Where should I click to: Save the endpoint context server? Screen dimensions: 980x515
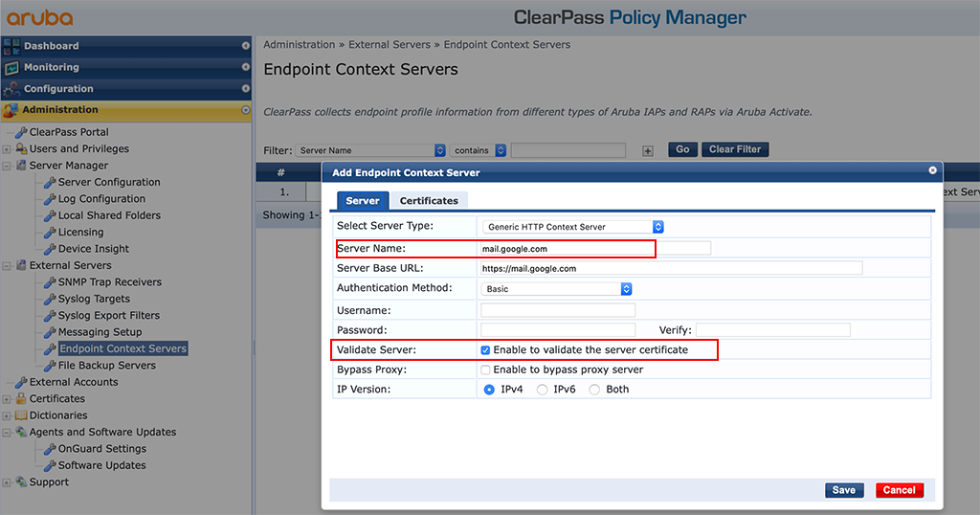844,491
